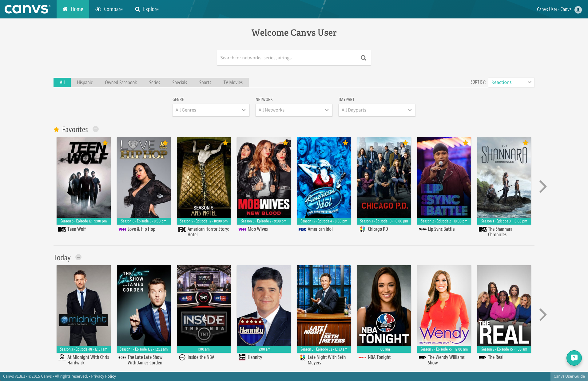Click the NBC peacock logo beside Chicago PD
Screen dimensions: 588x381
(x=363, y=229)
